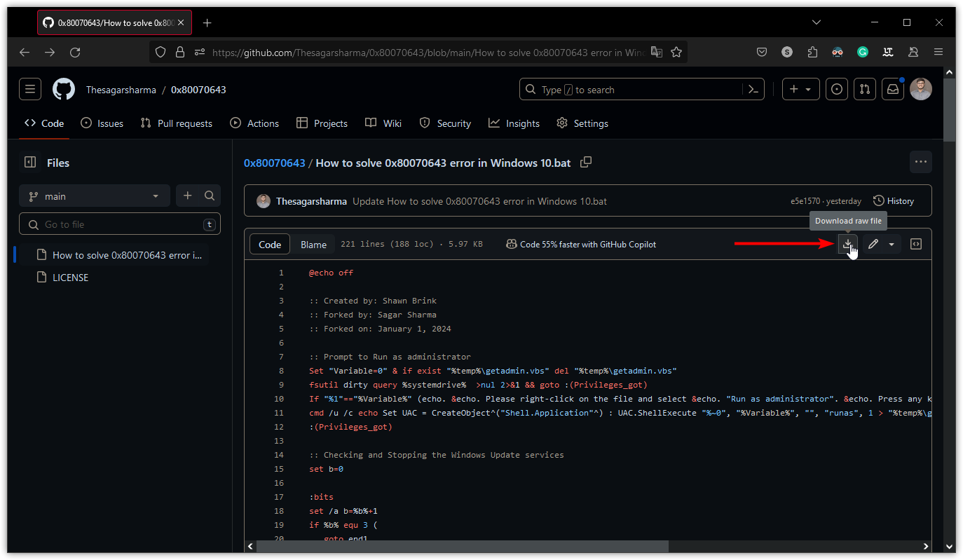Open the Pull requests tab
963x560 pixels.
[177, 123]
